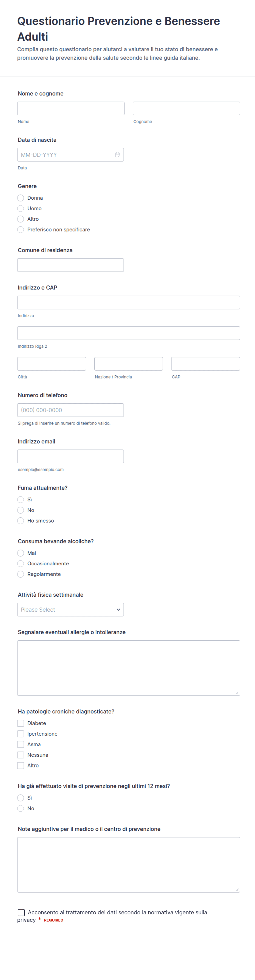Click the Note aggiuntive text area
The height and width of the screenshot is (980, 255).
click(128, 865)
